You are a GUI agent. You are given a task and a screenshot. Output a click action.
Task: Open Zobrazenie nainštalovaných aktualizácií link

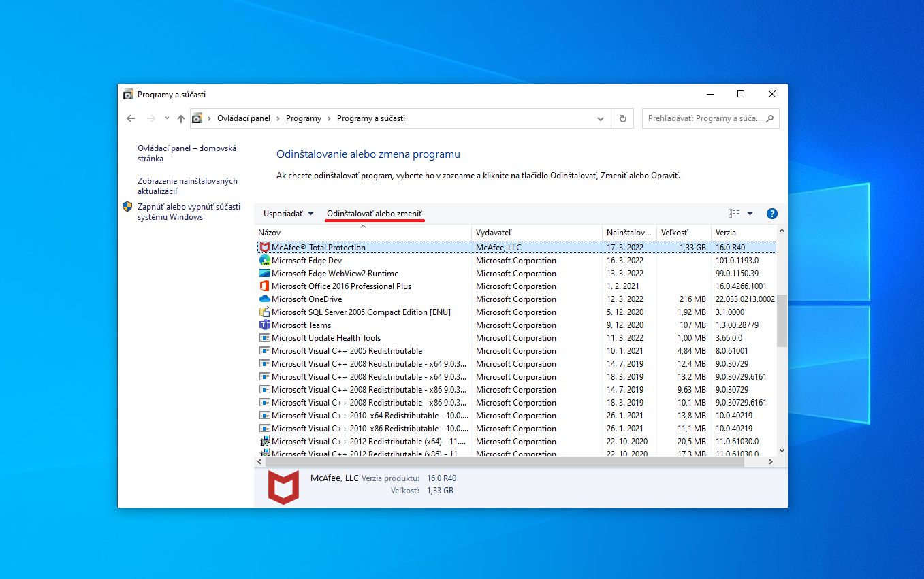click(x=187, y=186)
